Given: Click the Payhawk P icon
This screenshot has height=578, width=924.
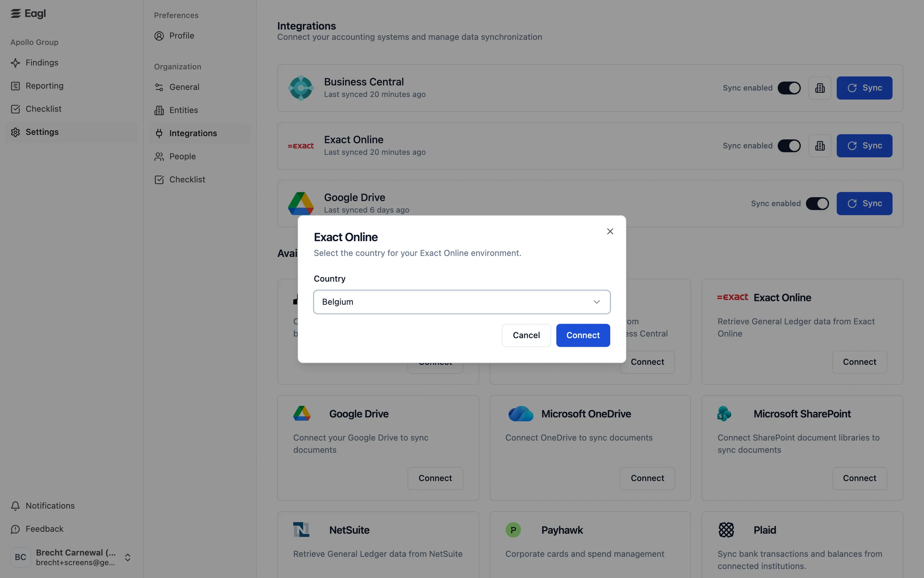Looking at the screenshot, I should (x=513, y=530).
